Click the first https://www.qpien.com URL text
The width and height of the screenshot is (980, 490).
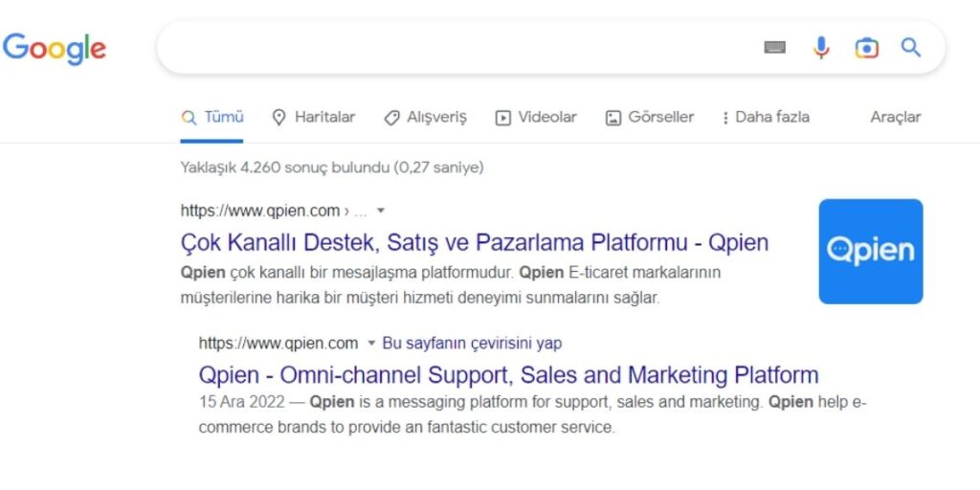coord(260,211)
